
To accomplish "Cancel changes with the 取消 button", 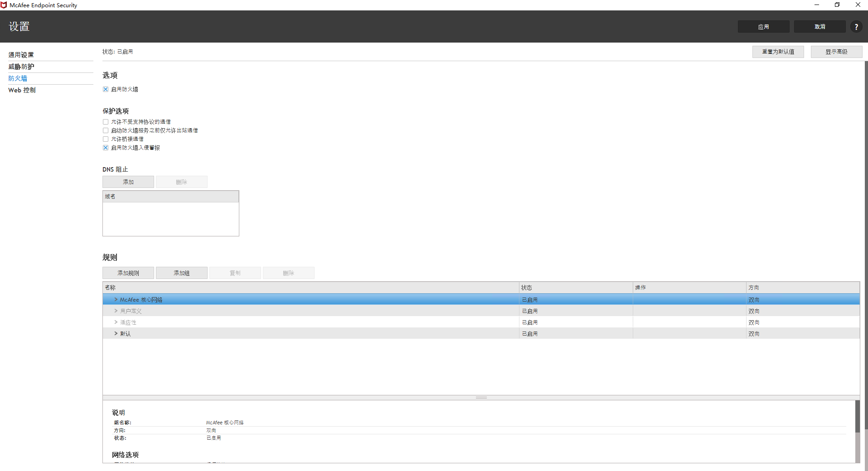I will point(820,27).
